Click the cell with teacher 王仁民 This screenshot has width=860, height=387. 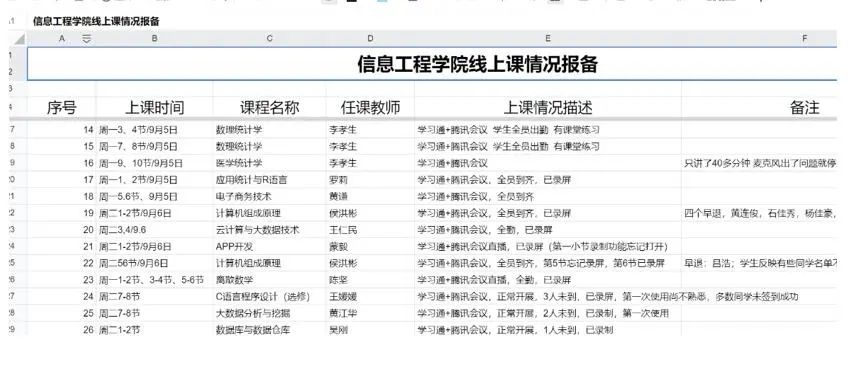370,230
